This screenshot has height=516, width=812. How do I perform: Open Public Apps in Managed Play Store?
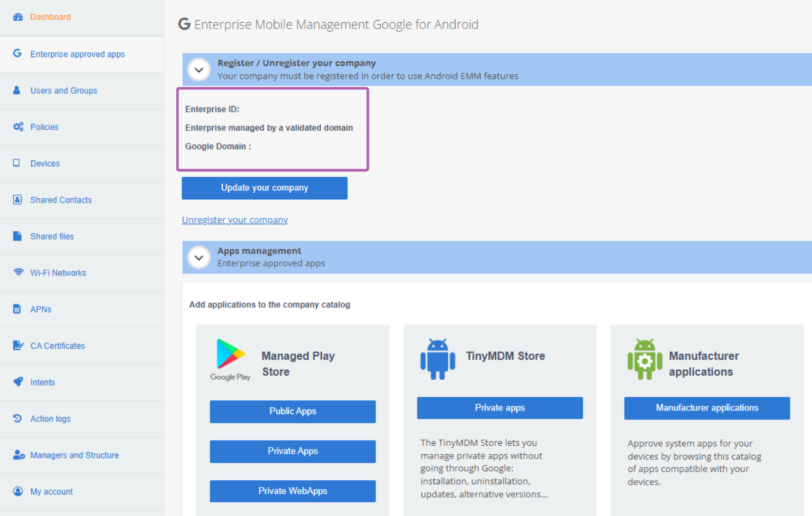coord(292,412)
